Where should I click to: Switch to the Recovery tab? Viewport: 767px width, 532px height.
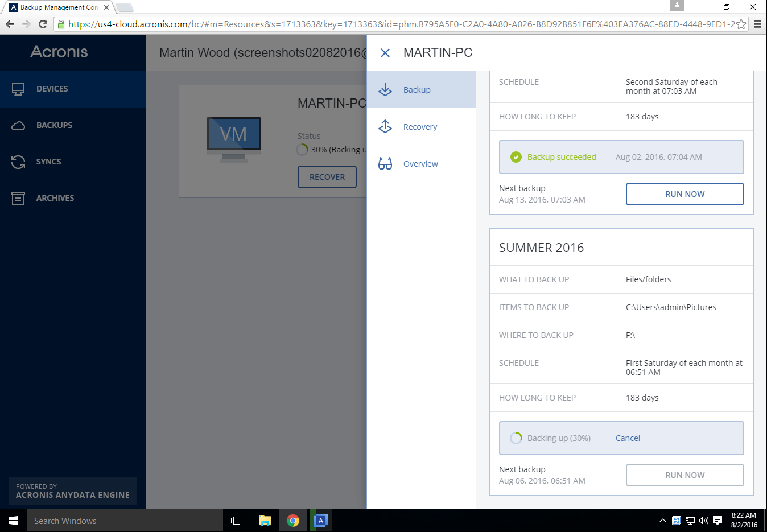tap(420, 127)
